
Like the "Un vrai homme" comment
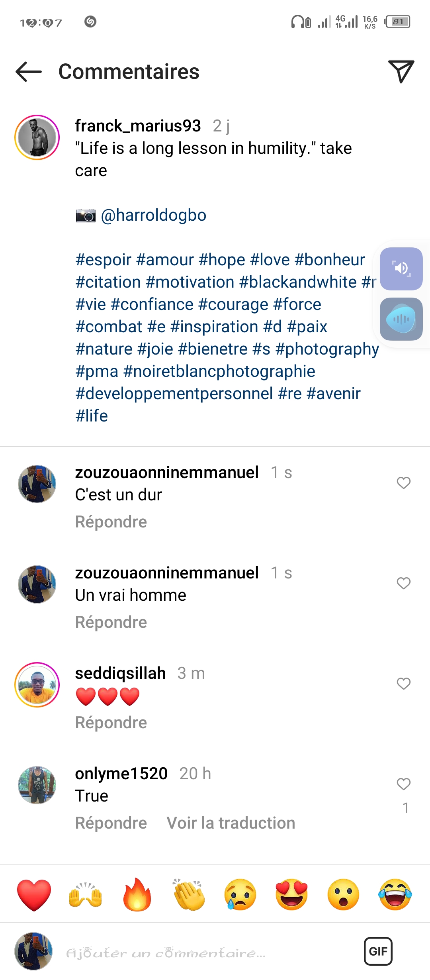403,583
